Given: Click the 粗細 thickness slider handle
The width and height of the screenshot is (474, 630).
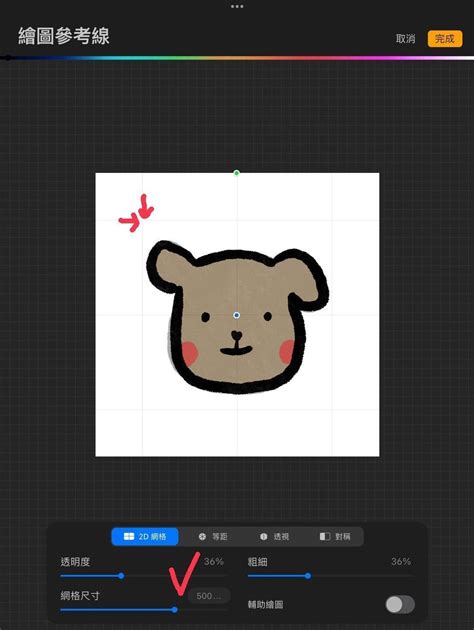Looking at the screenshot, I should click(308, 576).
